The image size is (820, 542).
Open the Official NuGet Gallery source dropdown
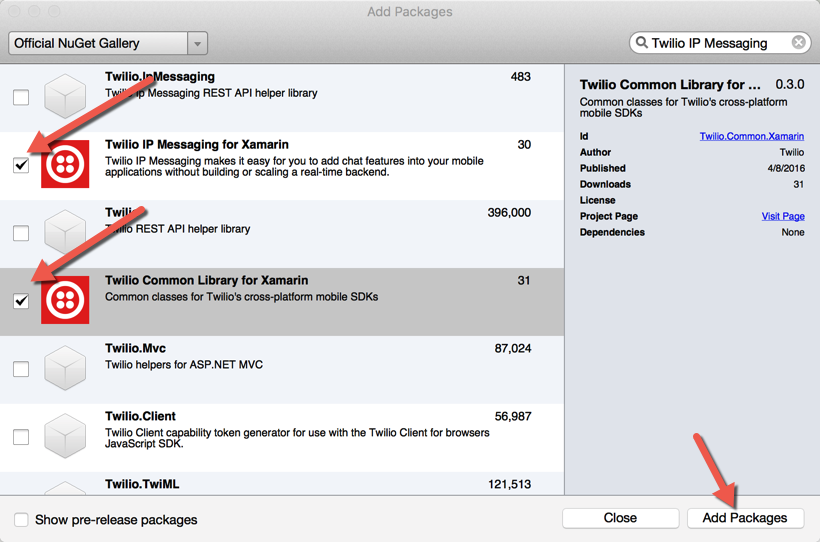[108, 43]
